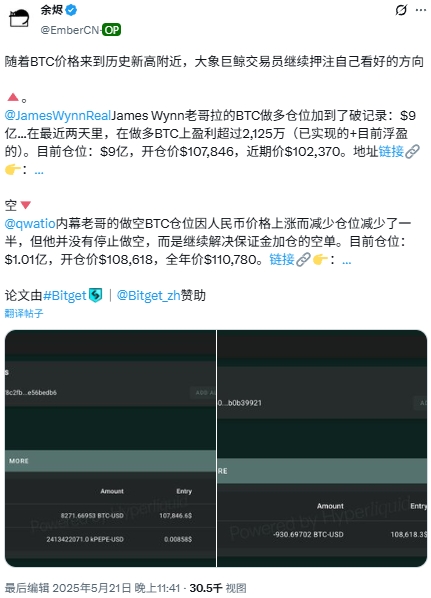Viewport: 431px width, 598px height.
Task: Click the Bitget logo emoji icon
Action: 96,296
